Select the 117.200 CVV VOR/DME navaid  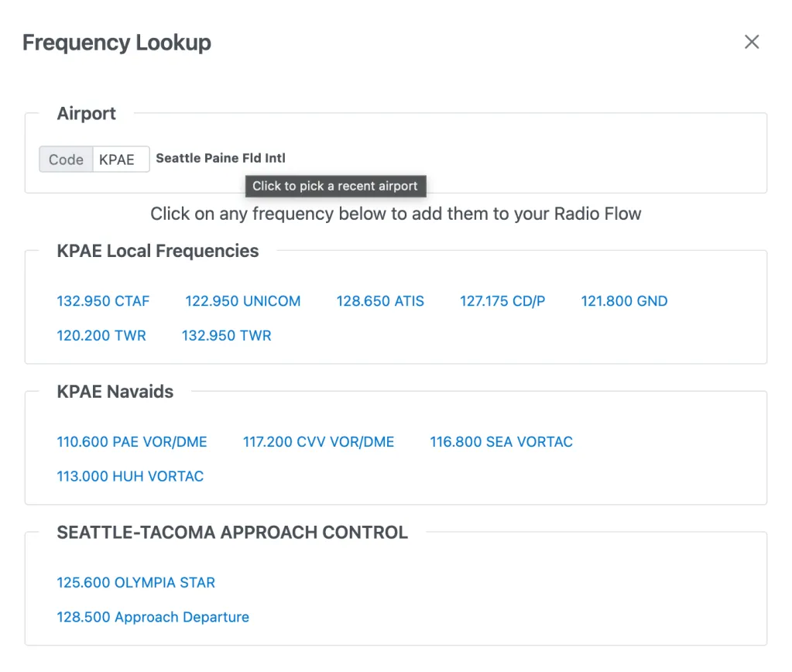(318, 442)
